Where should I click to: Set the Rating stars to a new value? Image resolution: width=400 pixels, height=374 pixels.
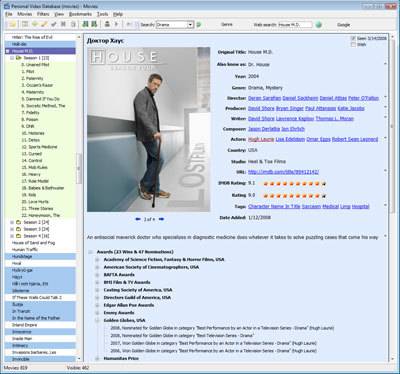294,196
